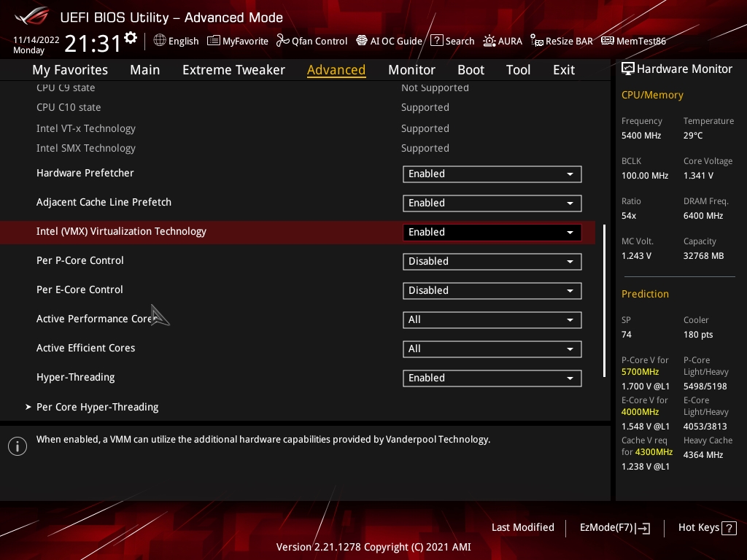The width and height of the screenshot is (747, 560).
Task: Click the Search question mark icon
Action: (x=436, y=41)
